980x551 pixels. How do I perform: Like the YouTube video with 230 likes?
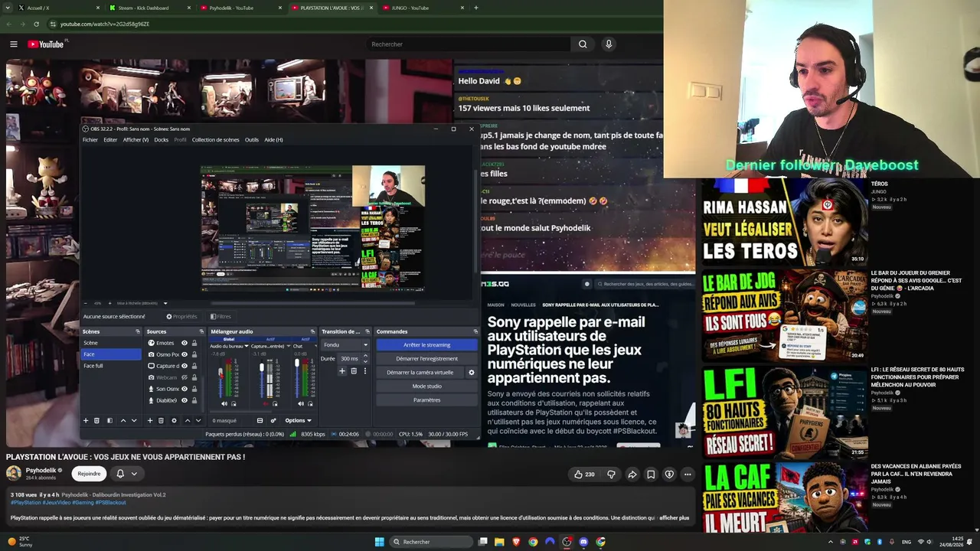point(584,474)
